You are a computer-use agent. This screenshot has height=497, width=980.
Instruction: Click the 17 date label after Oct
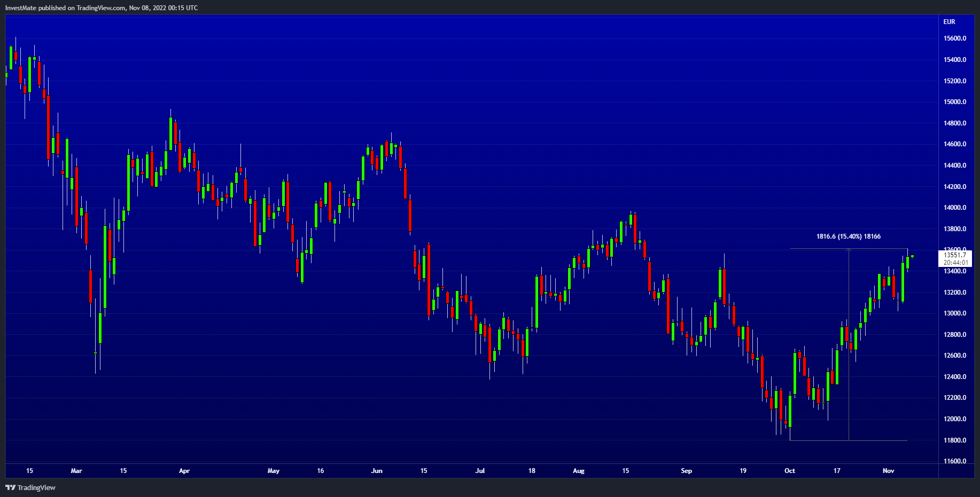[837, 471]
